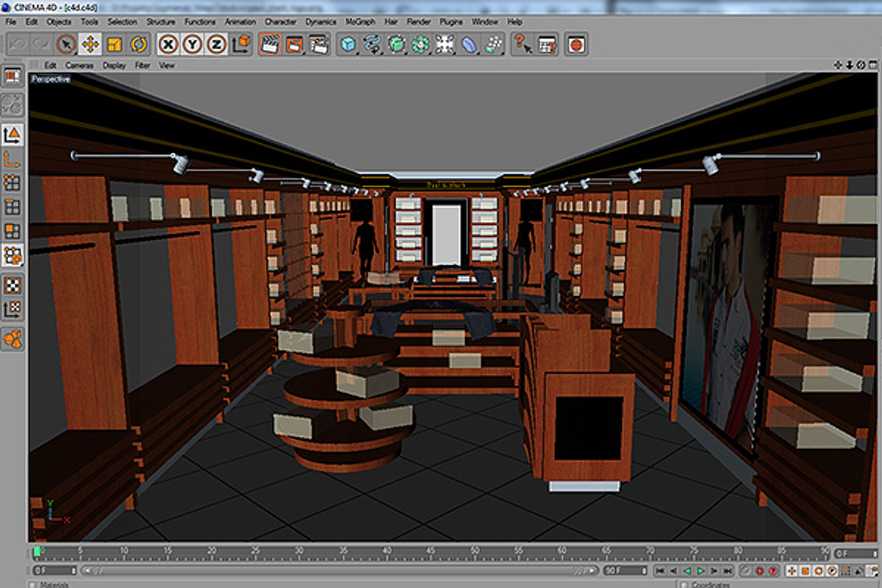Screen dimensions: 882x588
Task: Open the primitive object dropdown
Action: (x=345, y=46)
